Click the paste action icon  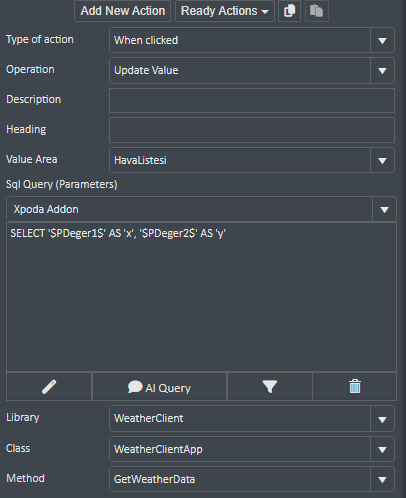pos(317,11)
